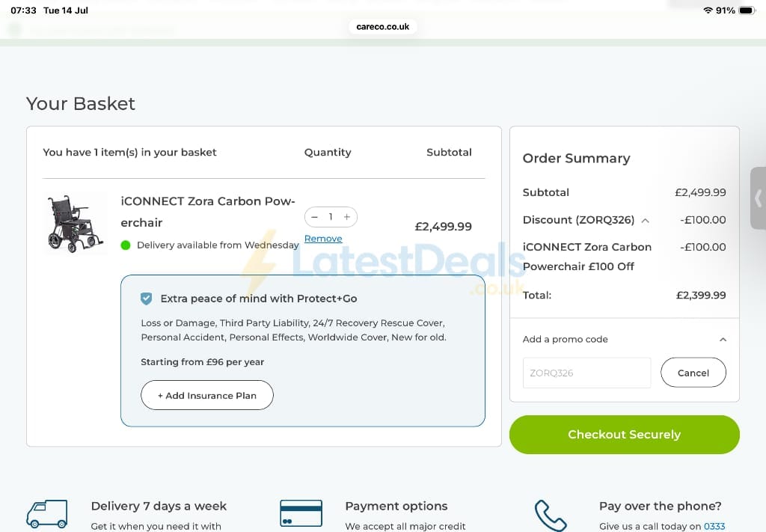Click the item price £2,499.99 in basket row

click(x=443, y=227)
